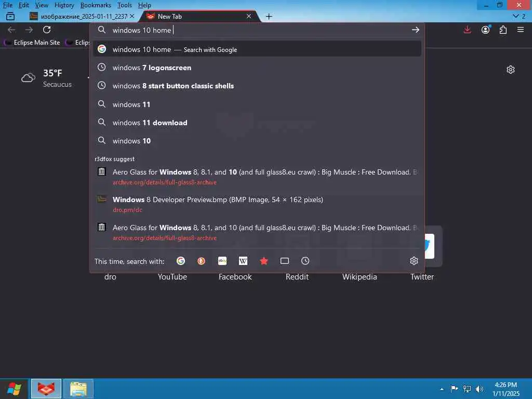Open the taskbar clock 4:26 PM
The width and height of the screenshot is (532, 399).
(506, 389)
